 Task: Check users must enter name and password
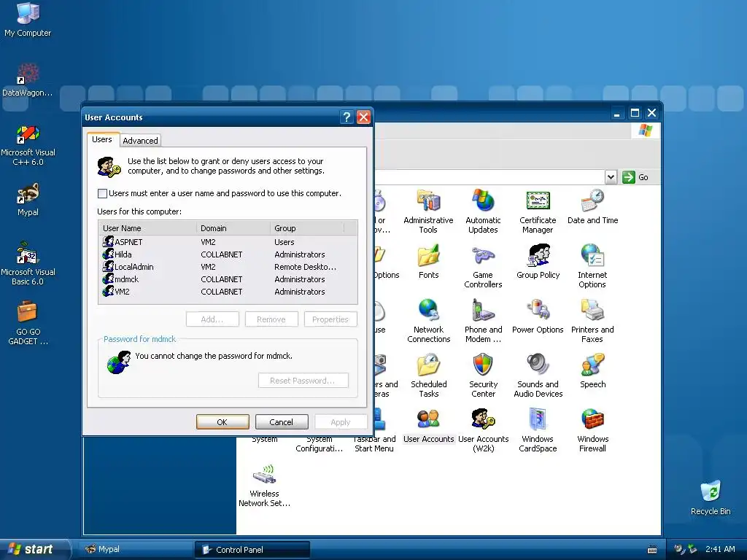102,193
